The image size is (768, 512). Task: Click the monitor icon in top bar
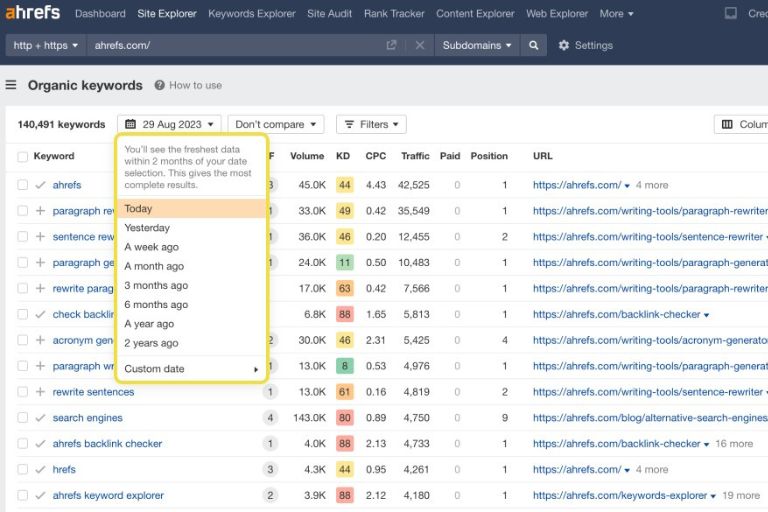(x=730, y=13)
